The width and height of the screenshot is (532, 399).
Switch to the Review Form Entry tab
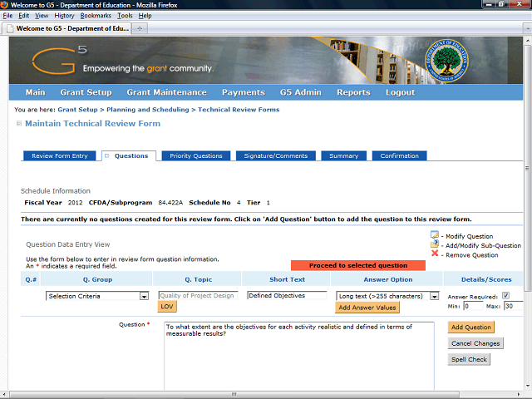click(x=60, y=155)
